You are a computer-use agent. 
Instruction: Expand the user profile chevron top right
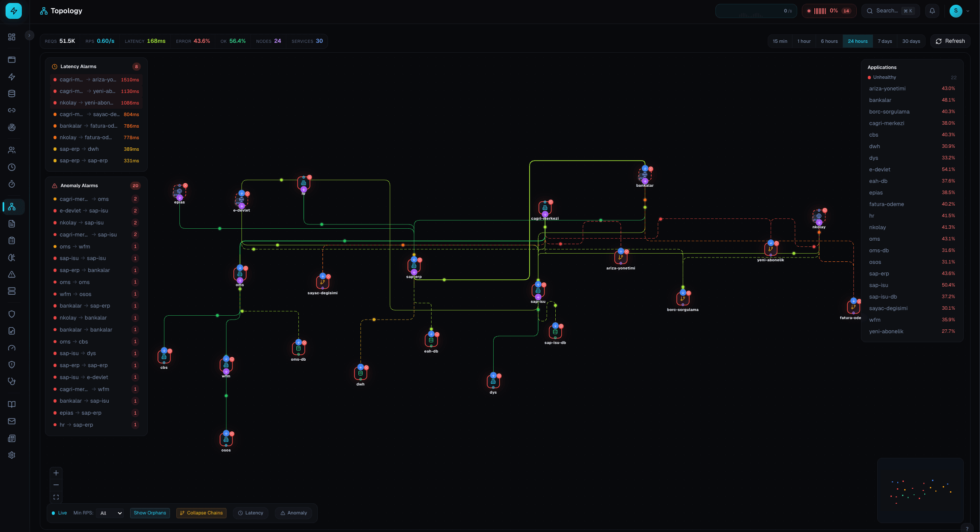point(968,10)
